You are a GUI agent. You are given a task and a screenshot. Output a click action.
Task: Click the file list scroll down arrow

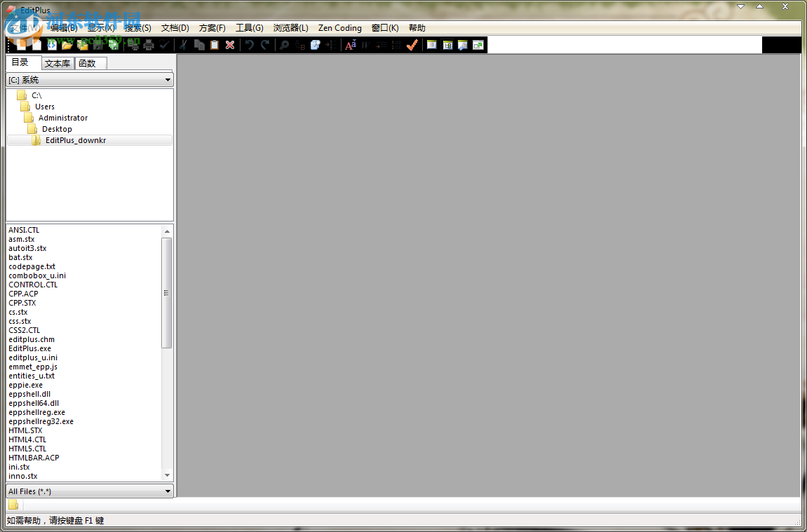click(167, 475)
